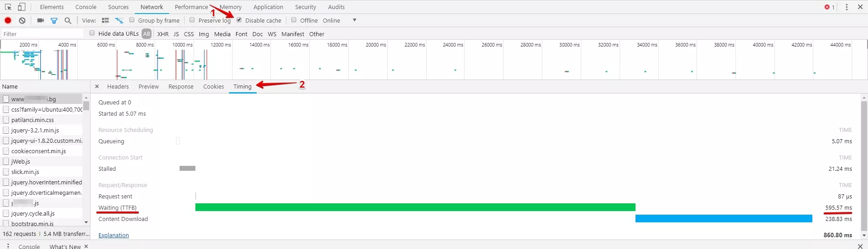Select request patilanci.min.css
The image size is (868, 249).
coord(42,120)
